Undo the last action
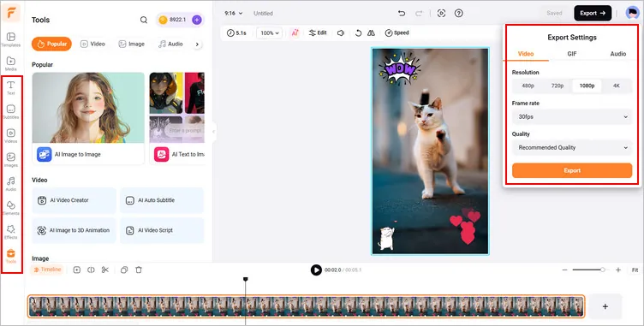The width and height of the screenshot is (644, 326). tap(402, 13)
